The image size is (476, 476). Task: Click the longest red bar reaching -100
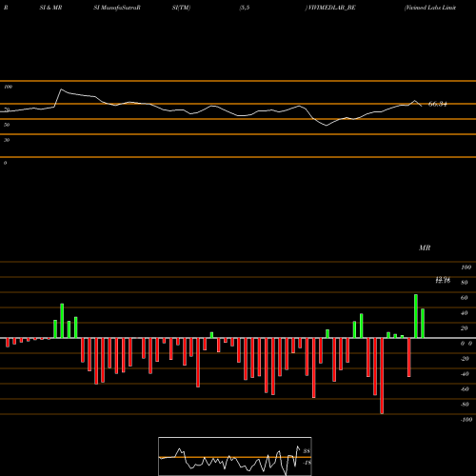tap(382, 376)
